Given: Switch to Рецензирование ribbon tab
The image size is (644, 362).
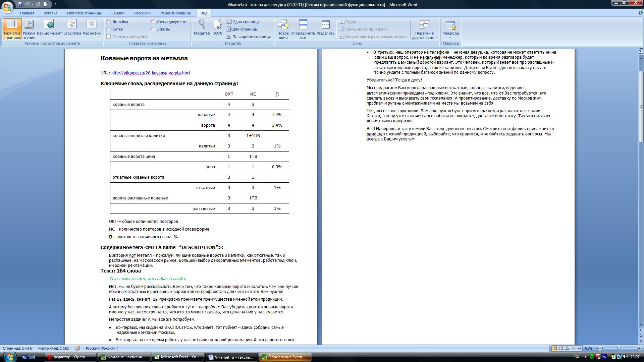Looking at the screenshot, I should (175, 13).
